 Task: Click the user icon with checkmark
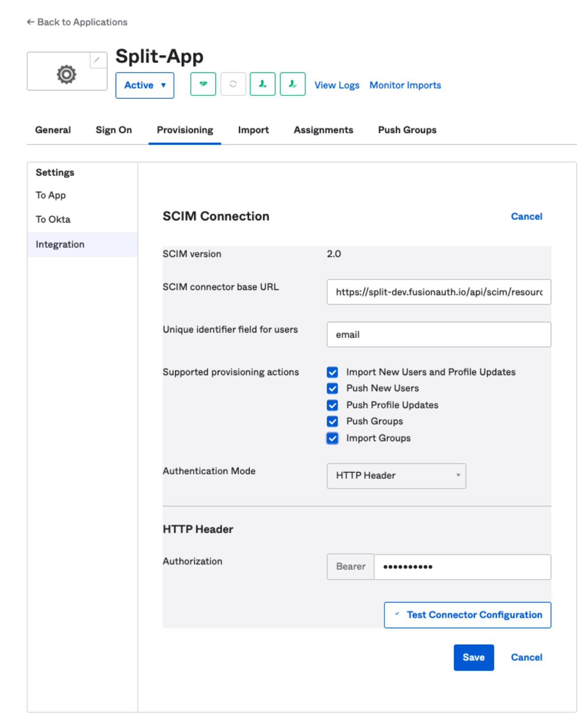pyautogui.click(x=293, y=84)
